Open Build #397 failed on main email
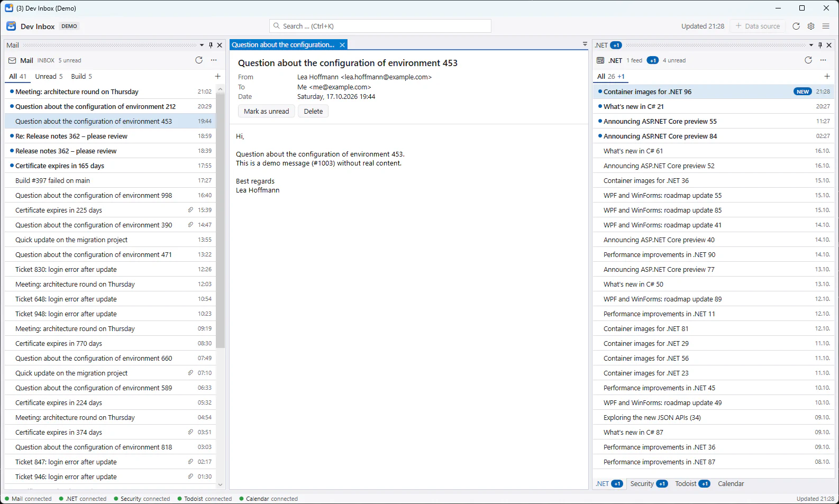 tap(110, 180)
